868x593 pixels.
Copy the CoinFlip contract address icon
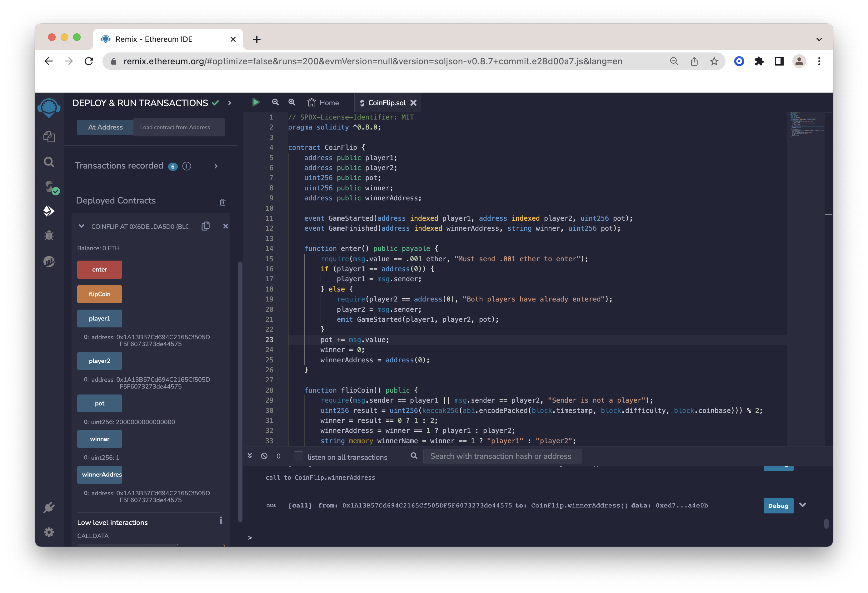point(205,226)
